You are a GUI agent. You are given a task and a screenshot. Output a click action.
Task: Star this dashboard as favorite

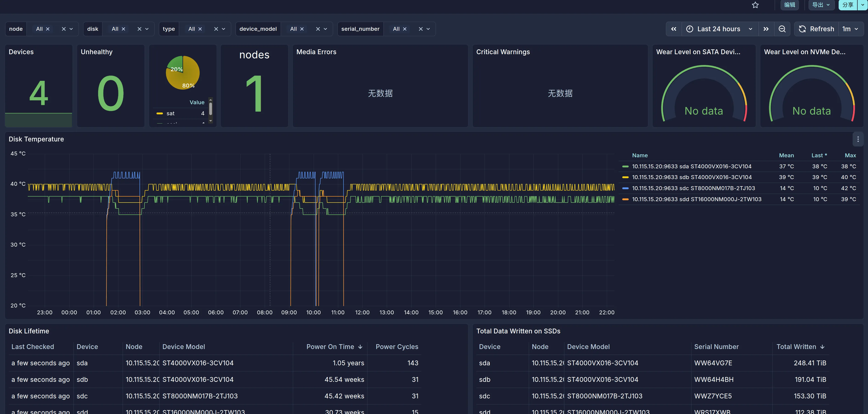(755, 5)
